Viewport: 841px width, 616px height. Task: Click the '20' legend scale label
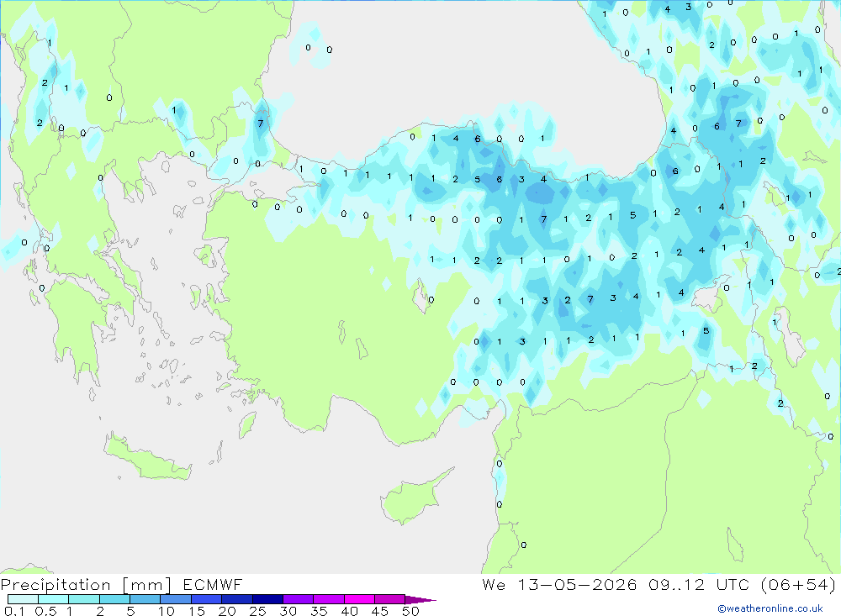[x=227, y=611]
